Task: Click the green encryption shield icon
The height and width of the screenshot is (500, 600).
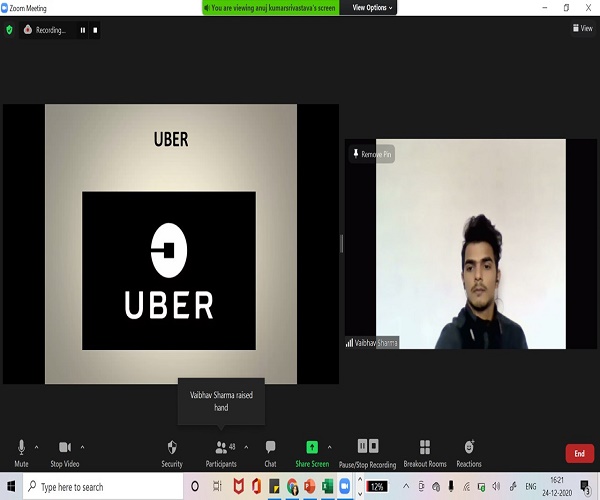Action: pos(9,30)
